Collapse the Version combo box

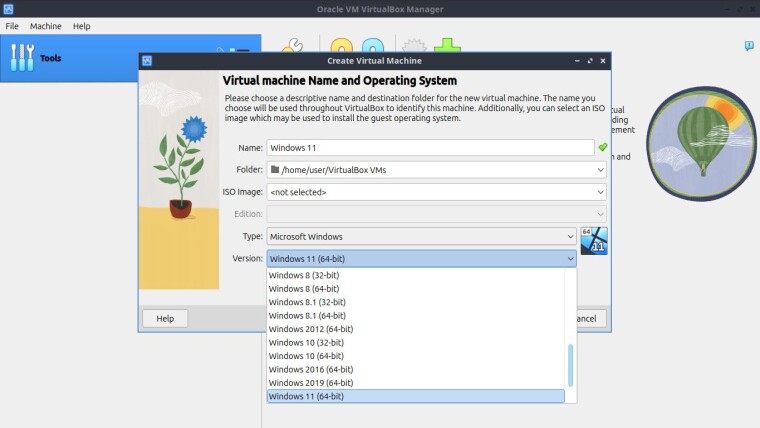click(x=421, y=258)
